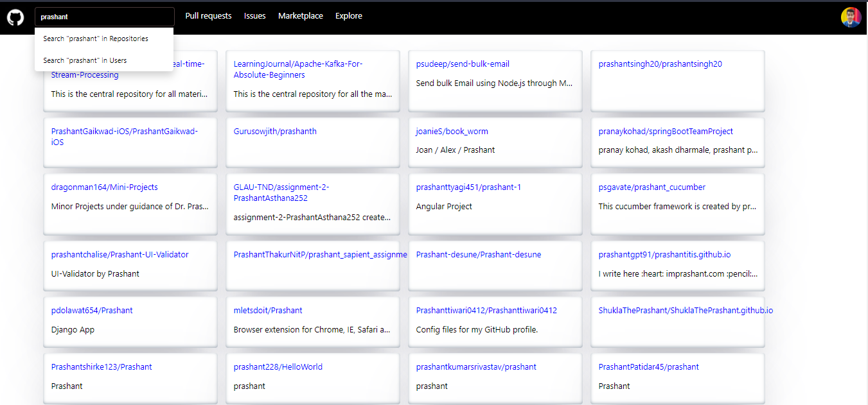
Task: Open the Gurusowjith/prashanth repository
Action: 274,131
